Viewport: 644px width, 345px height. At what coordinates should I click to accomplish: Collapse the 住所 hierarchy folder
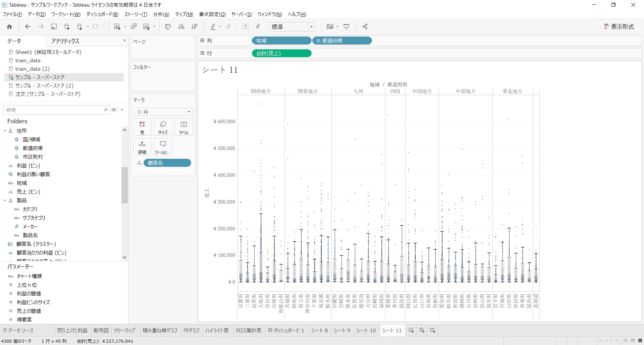pos(5,131)
